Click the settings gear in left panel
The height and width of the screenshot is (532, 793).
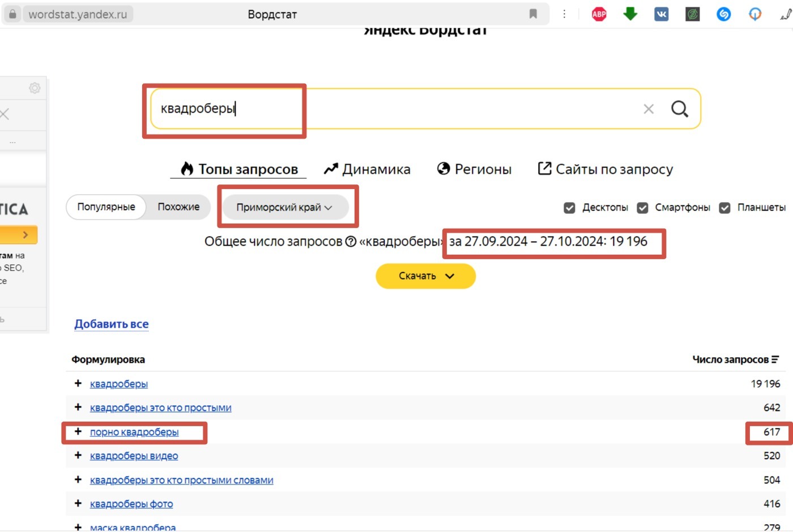(x=35, y=88)
